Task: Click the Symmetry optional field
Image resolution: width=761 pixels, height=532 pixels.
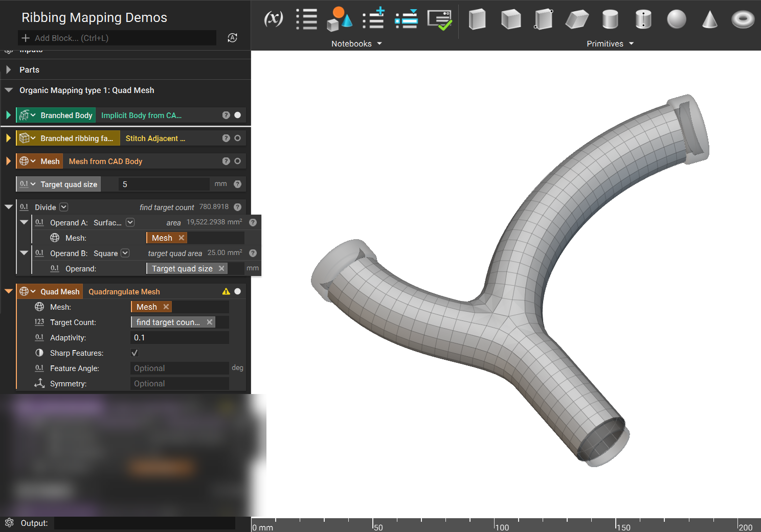Action: (180, 383)
